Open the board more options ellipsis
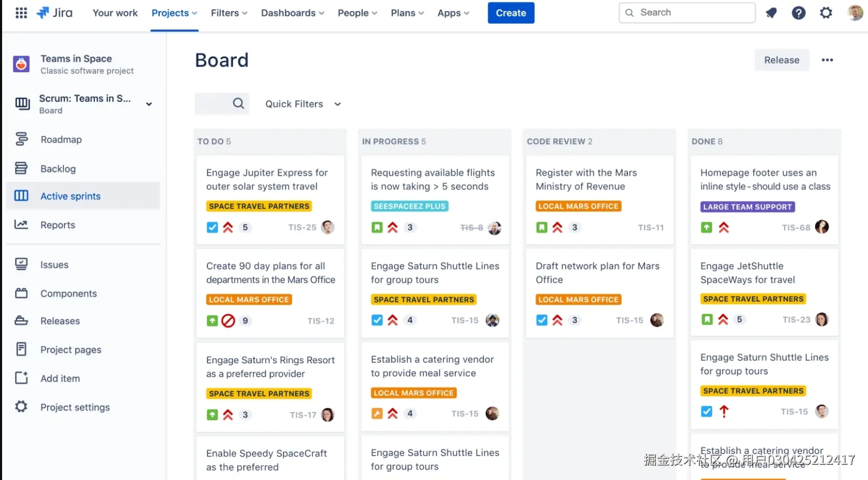Image resolution: width=868 pixels, height=480 pixels. coord(827,60)
